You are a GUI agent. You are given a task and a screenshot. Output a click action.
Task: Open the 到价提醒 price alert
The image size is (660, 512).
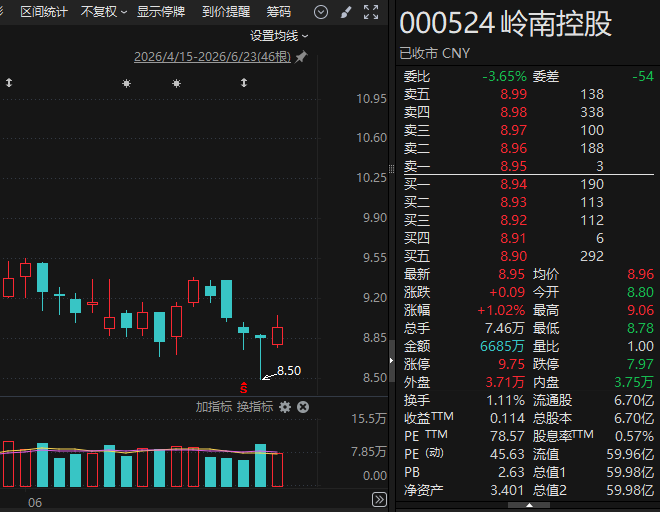(x=226, y=12)
